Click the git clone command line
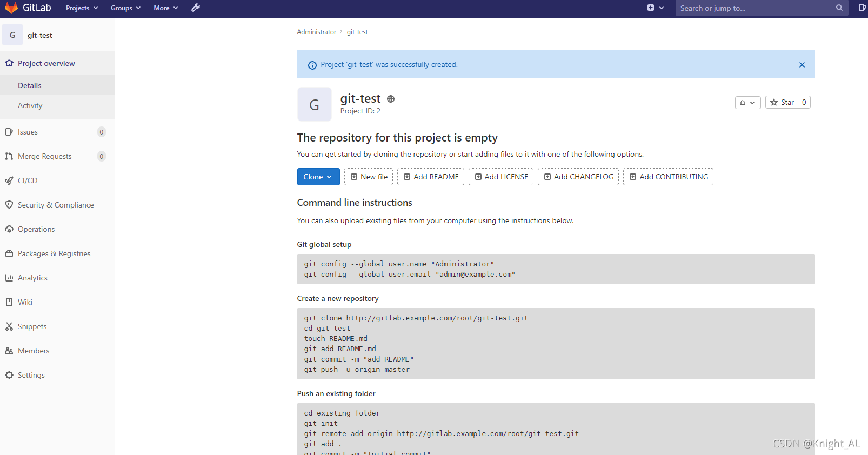 tap(416, 318)
